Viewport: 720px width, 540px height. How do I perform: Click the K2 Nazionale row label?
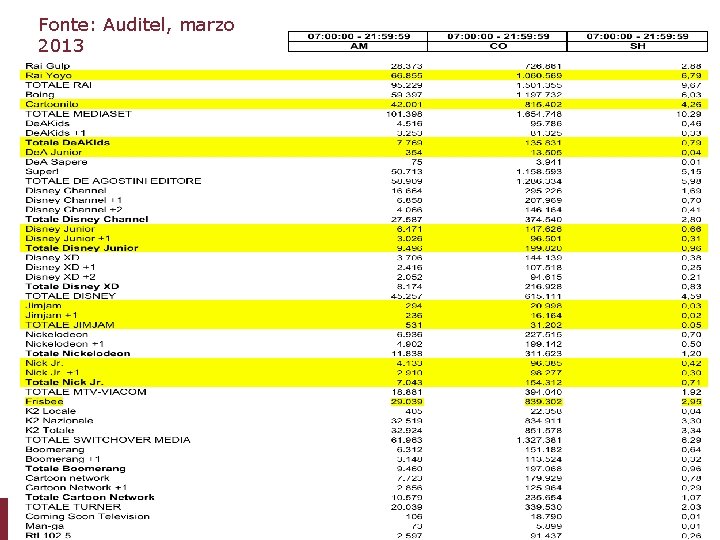[59, 421]
